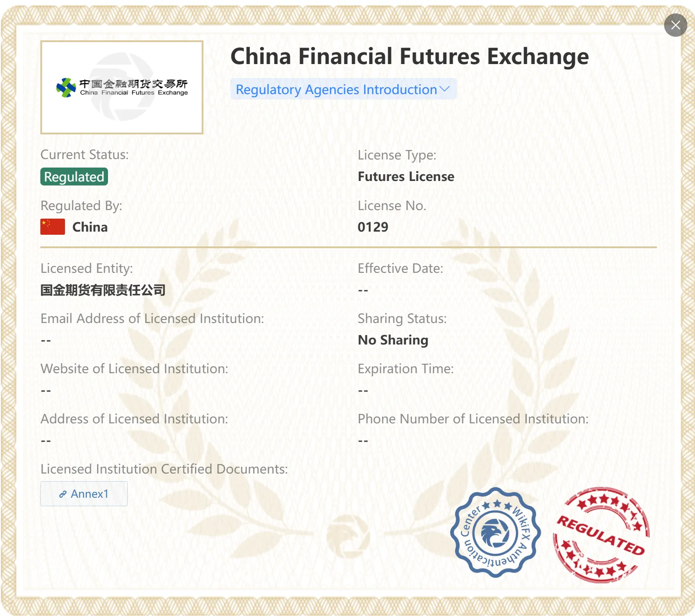Click the link icon next to Annex1
The image size is (695, 616).
[63, 494]
